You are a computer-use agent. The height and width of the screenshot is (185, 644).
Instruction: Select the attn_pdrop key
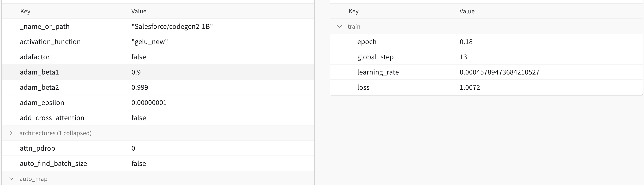pyautogui.click(x=38, y=148)
